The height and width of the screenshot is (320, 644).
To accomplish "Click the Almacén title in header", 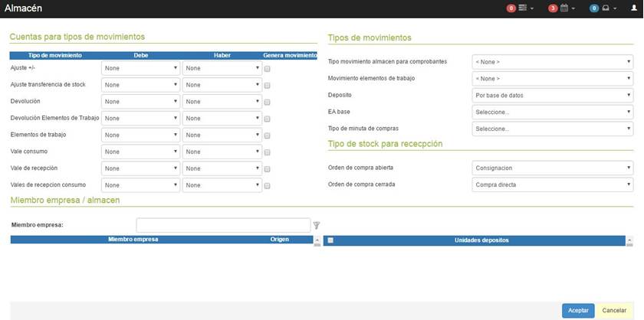I will (23, 8).
